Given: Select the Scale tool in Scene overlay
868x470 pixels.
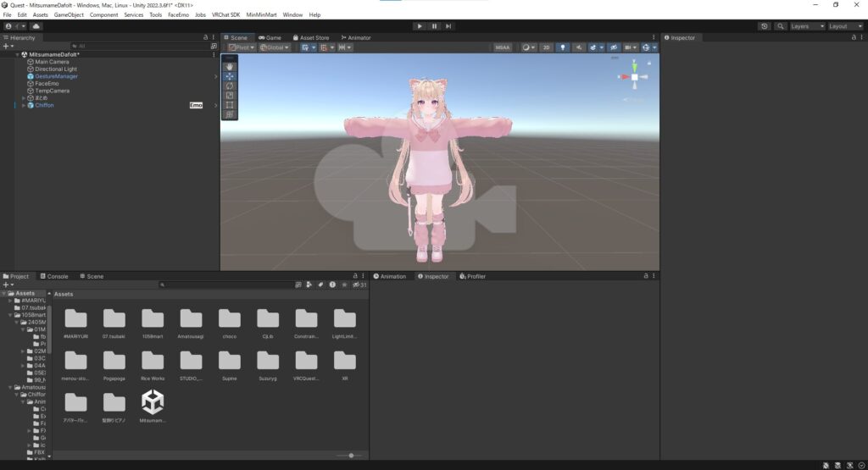Looking at the screenshot, I should (230, 96).
